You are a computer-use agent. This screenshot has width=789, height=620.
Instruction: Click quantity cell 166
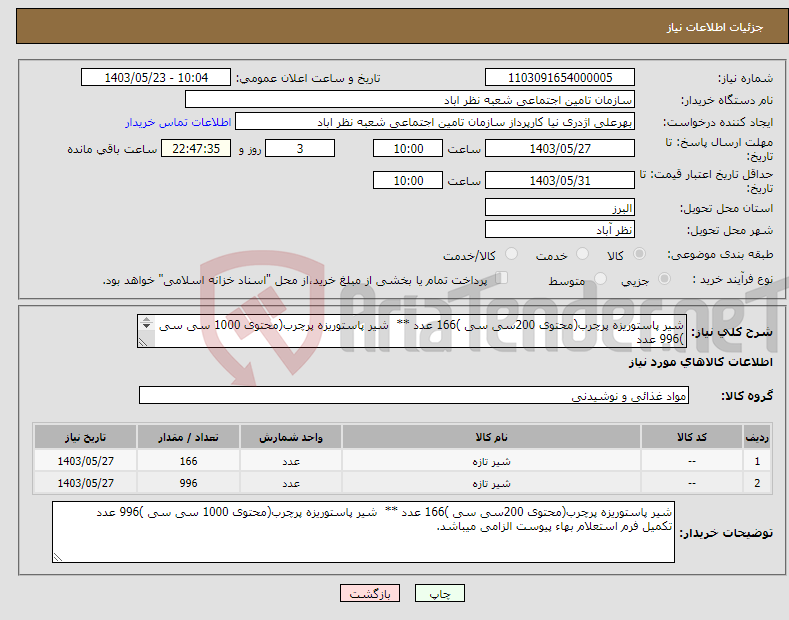click(188, 461)
